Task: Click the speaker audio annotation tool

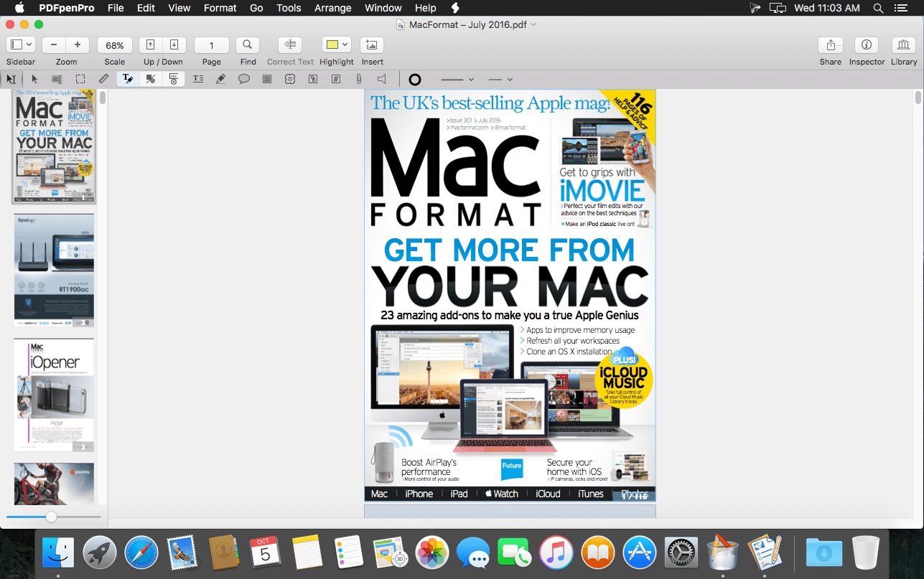Action: [381, 79]
